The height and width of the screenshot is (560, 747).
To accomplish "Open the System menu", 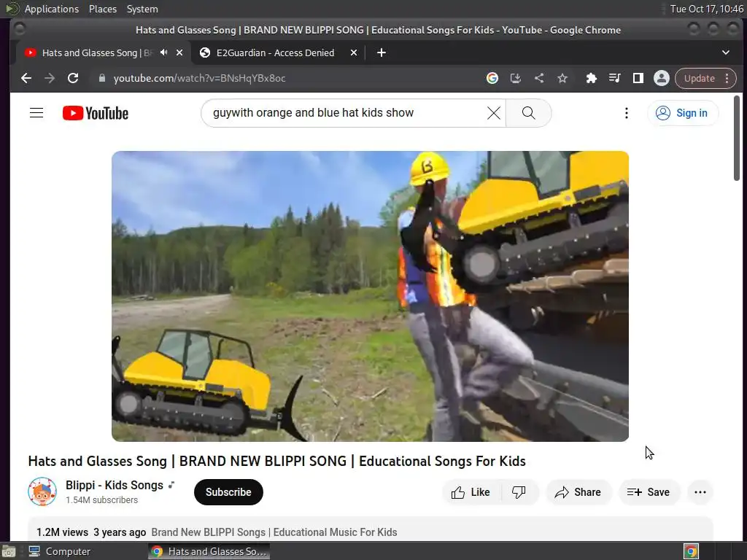I will pyautogui.click(x=142, y=9).
